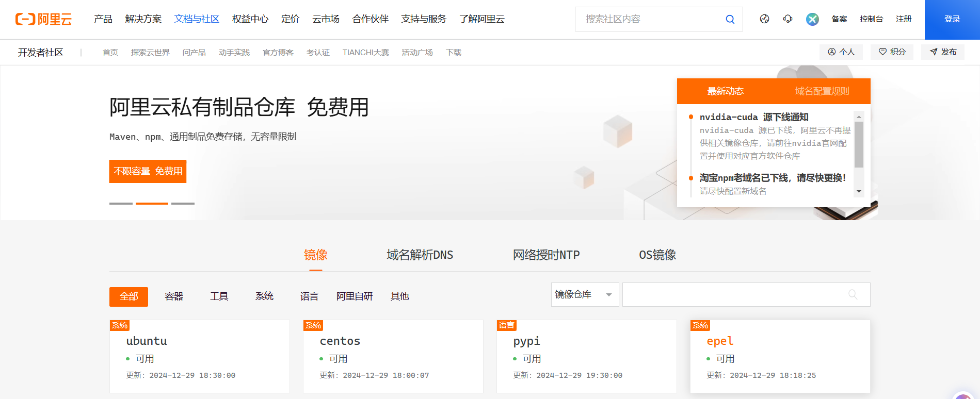Screen dimensions: 980x399
Task: Select the 域名解析DNS tab
Action: coord(420,255)
